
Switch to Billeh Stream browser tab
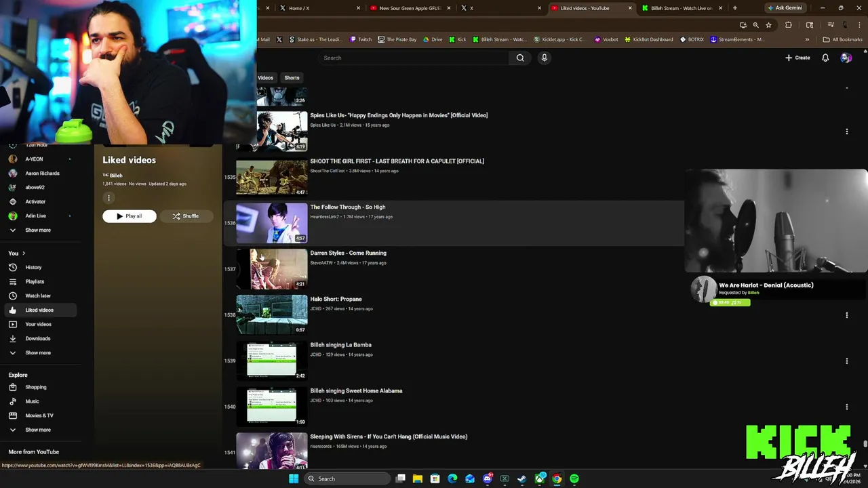pyautogui.click(x=682, y=8)
